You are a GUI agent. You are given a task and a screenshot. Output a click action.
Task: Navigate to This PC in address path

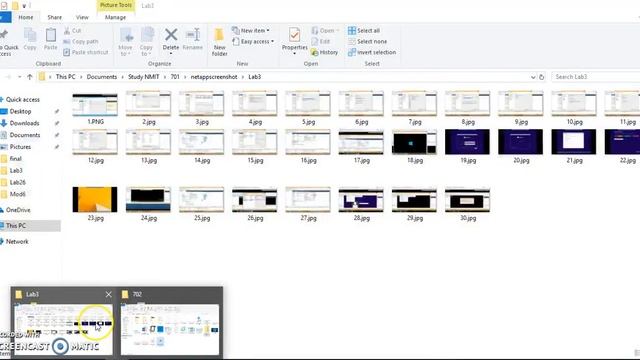(65, 77)
